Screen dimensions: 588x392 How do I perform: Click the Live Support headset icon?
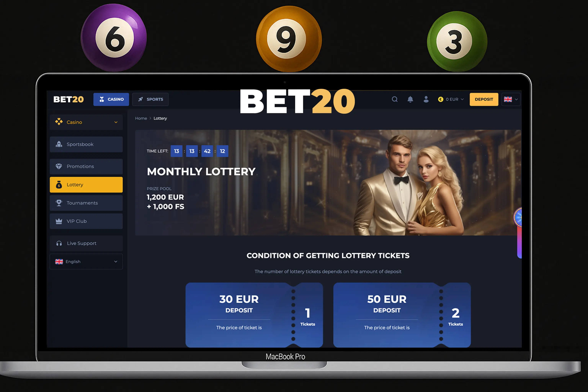(59, 243)
